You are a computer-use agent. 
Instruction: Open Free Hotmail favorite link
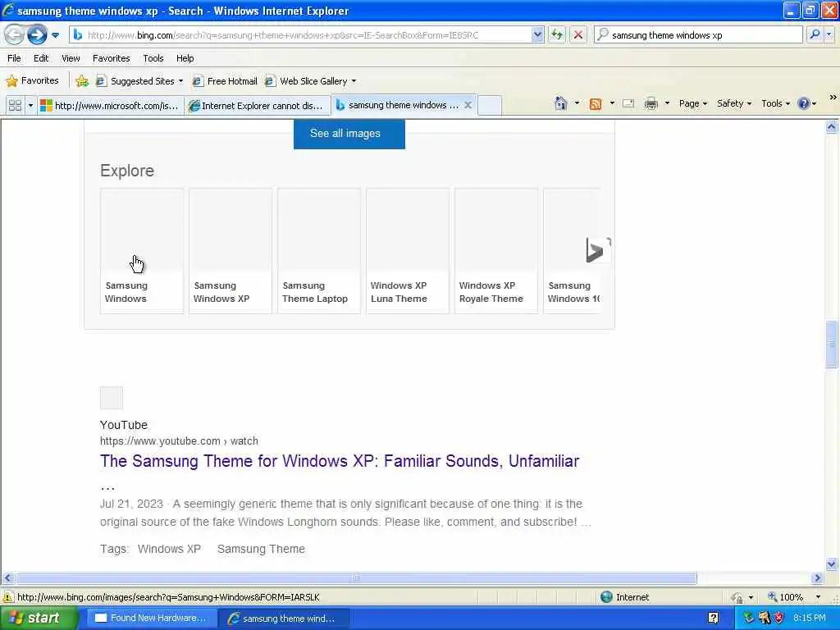point(225,81)
